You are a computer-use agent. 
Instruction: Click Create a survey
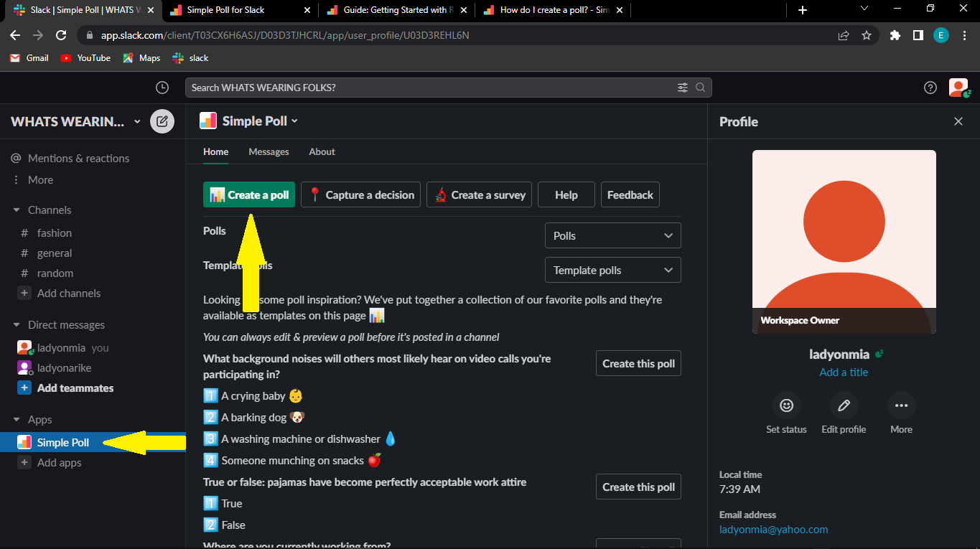pyautogui.click(x=479, y=195)
